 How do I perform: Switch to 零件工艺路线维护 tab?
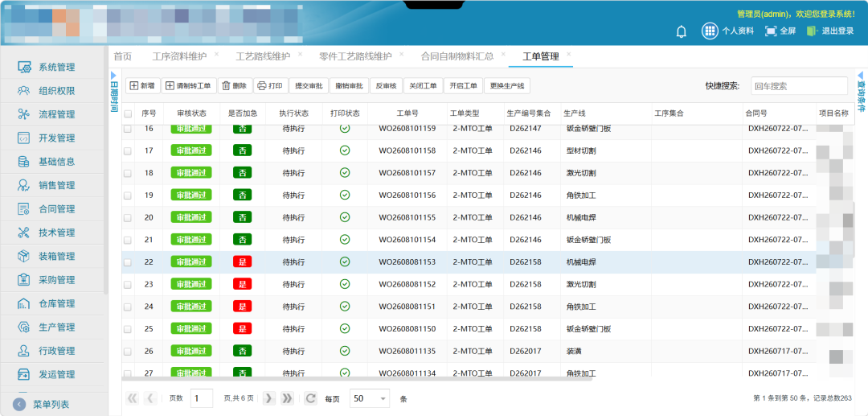coord(355,56)
